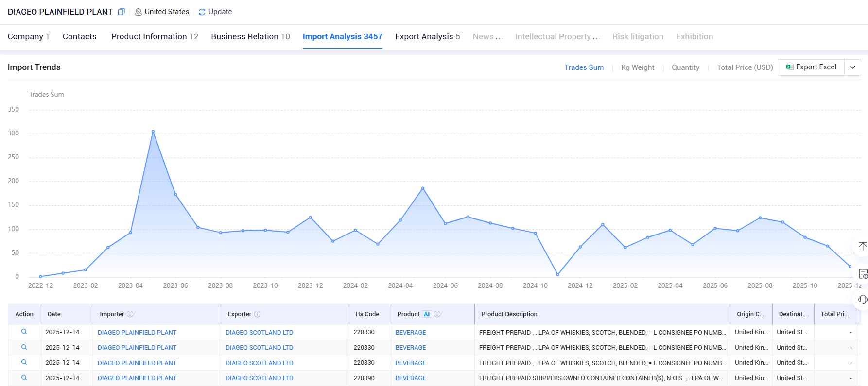Open details for the first 2025-12-14 record
868x386 pixels.
24,332
